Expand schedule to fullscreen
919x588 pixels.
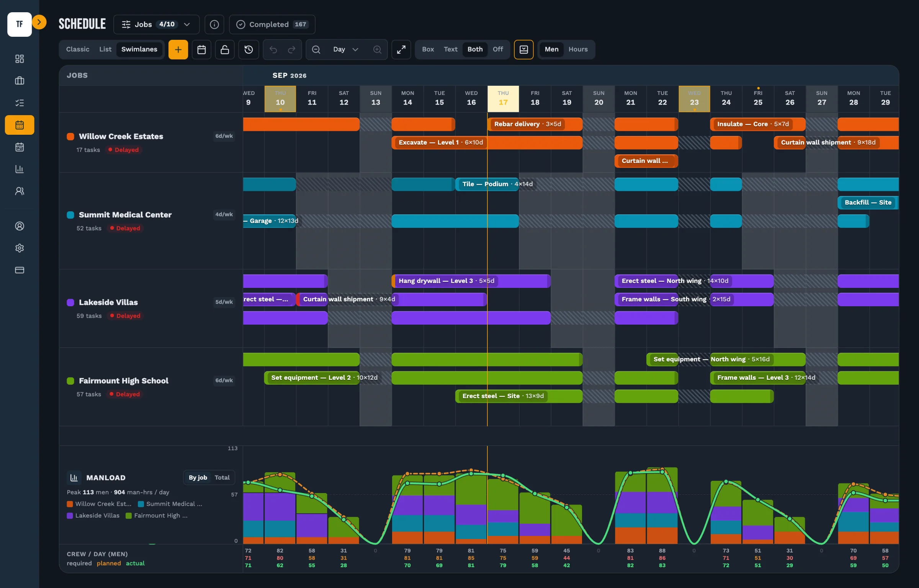click(401, 49)
